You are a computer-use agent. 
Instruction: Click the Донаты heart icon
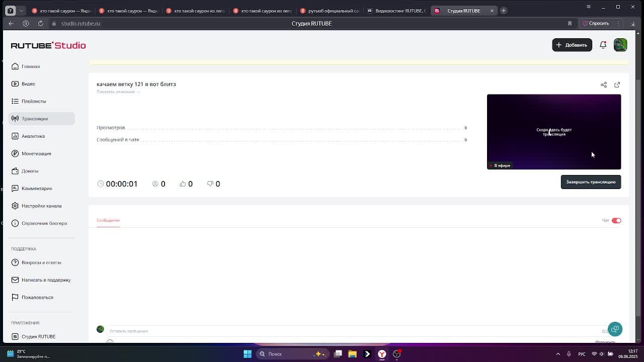click(15, 171)
